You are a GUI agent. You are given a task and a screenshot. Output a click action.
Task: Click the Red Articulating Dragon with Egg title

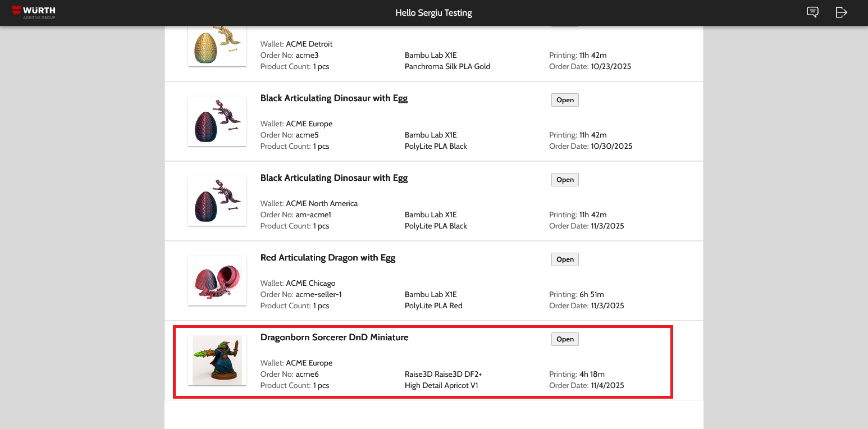pyautogui.click(x=328, y=258)
